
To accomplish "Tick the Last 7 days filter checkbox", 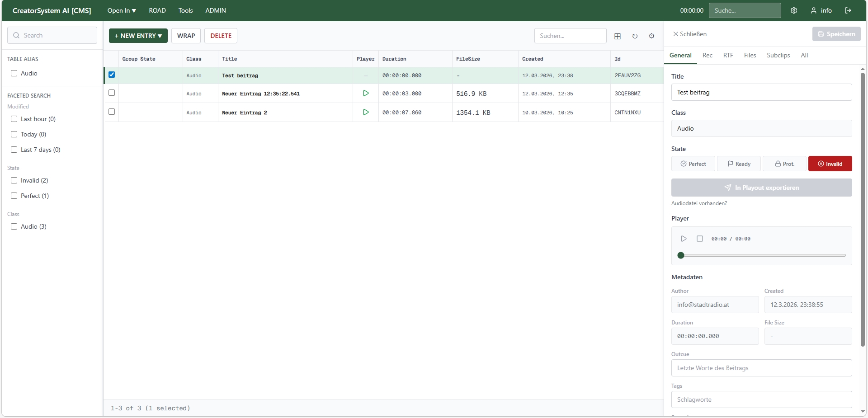I will 14,150.
